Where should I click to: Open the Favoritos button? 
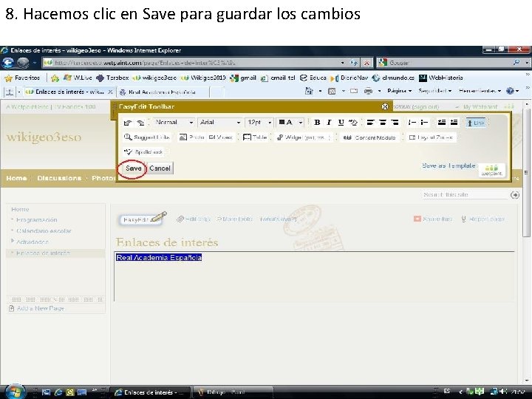pos(22,78)
